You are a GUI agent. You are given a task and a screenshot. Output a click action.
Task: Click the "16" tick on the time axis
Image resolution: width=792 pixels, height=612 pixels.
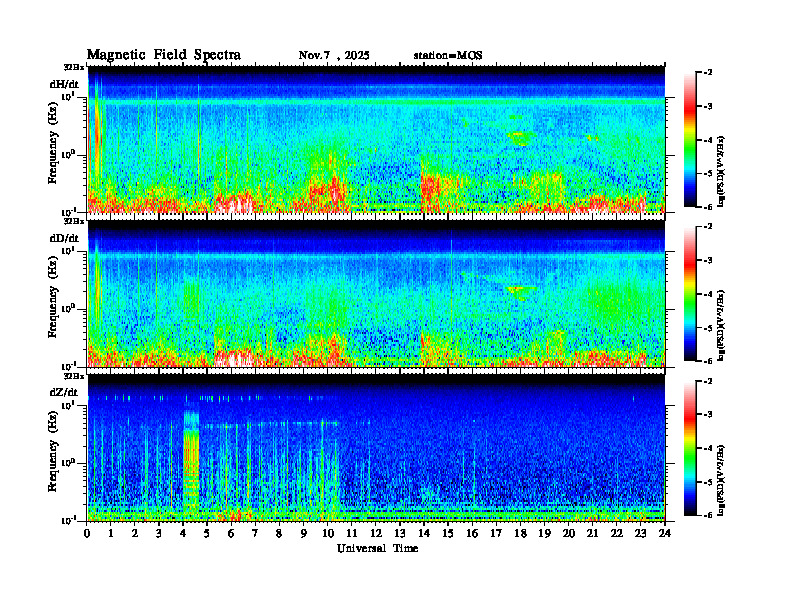point(472,533)
